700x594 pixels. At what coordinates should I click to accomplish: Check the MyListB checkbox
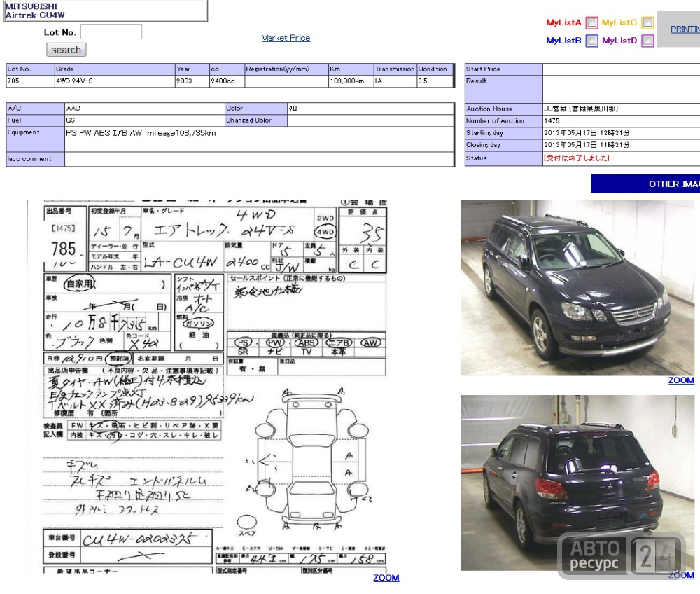(591, 41)
